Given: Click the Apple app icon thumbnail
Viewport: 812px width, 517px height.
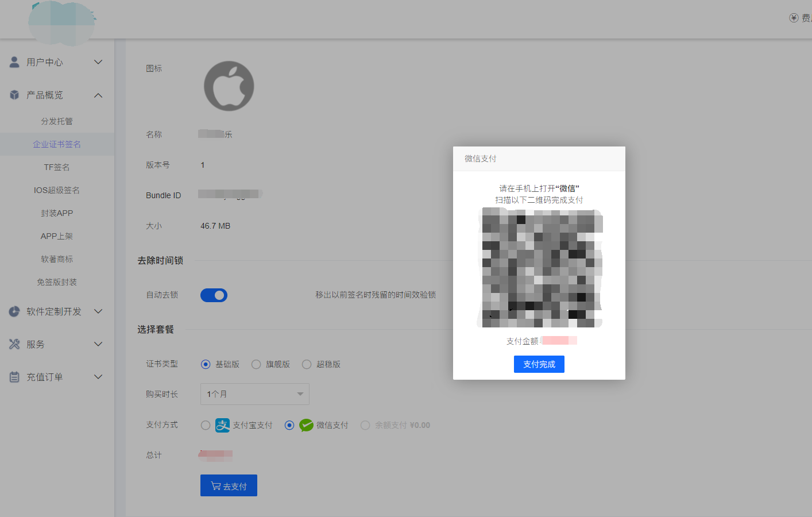Looking at the screenshot, I should [x=229, y=86].
